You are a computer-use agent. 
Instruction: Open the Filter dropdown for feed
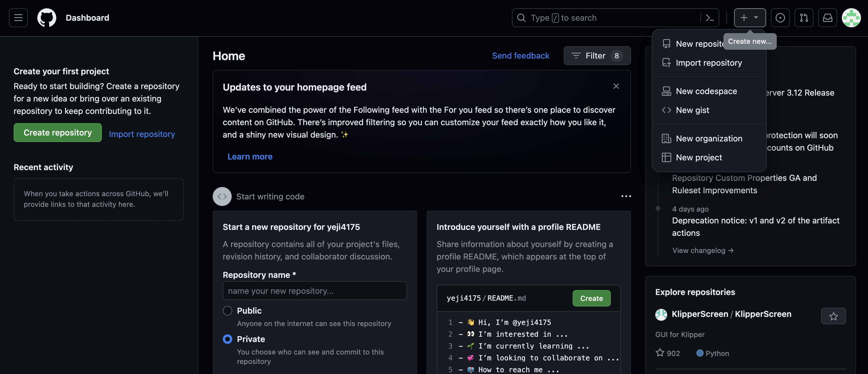597,56
